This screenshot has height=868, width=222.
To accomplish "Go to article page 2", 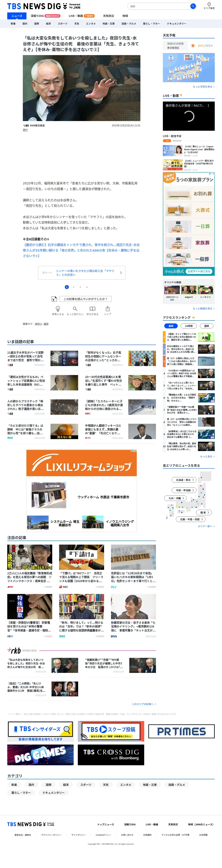I will pos(73,287).
